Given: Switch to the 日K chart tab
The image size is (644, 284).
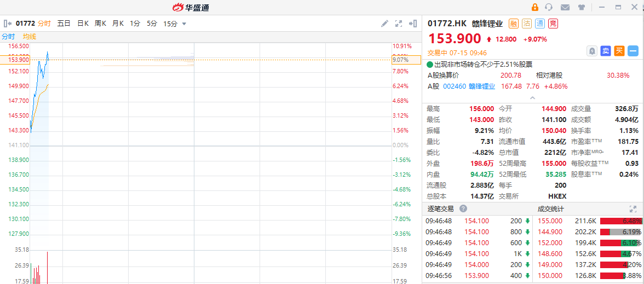Looking at the screenshot, I should click(x=83, y=24).
